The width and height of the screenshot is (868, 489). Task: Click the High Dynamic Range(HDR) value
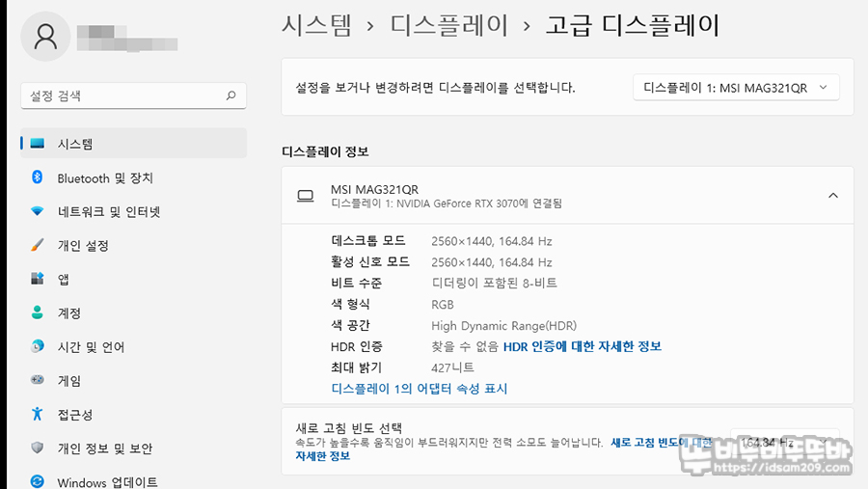503,326
